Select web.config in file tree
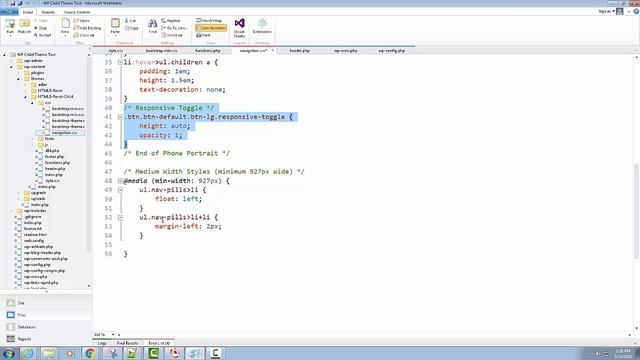The image size is (640, 360). click(33, 241)
